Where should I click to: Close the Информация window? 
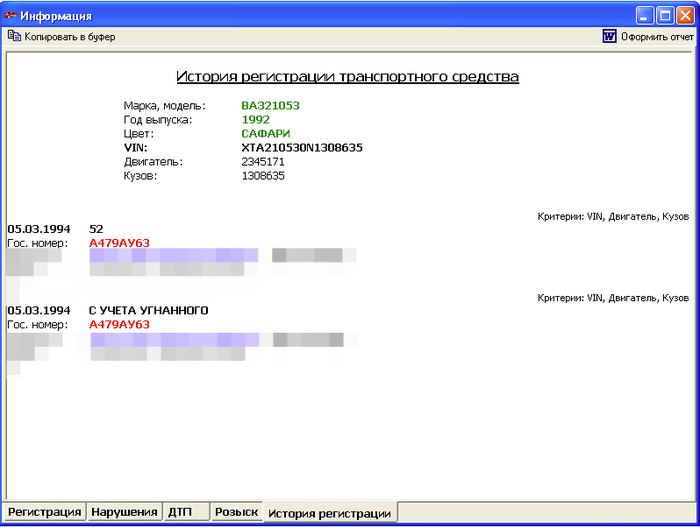[685, 16]
